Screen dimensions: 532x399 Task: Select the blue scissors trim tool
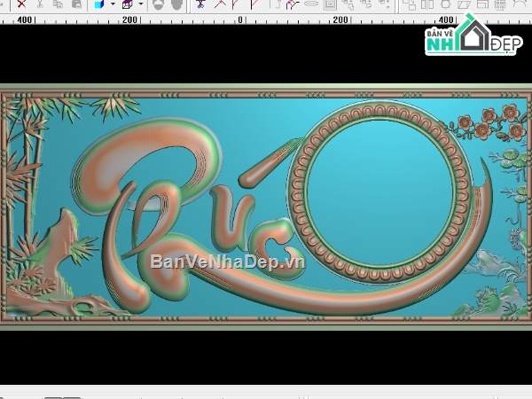[x=200, y=4]
